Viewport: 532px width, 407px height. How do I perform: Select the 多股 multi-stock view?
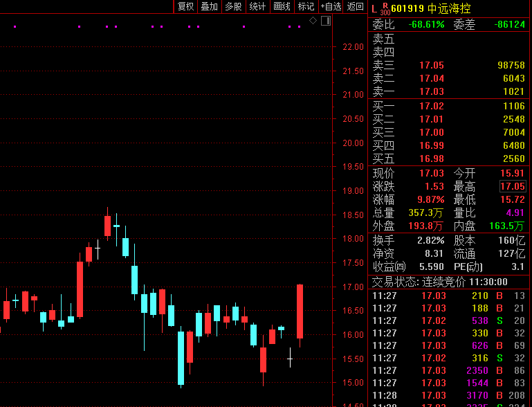click(233, 7)
